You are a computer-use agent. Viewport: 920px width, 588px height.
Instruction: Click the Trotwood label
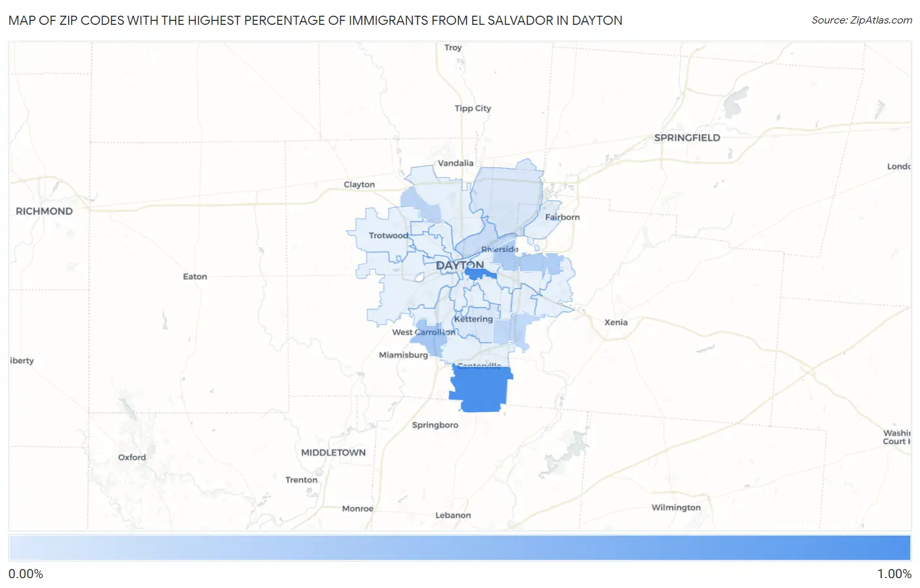(388, 235)
